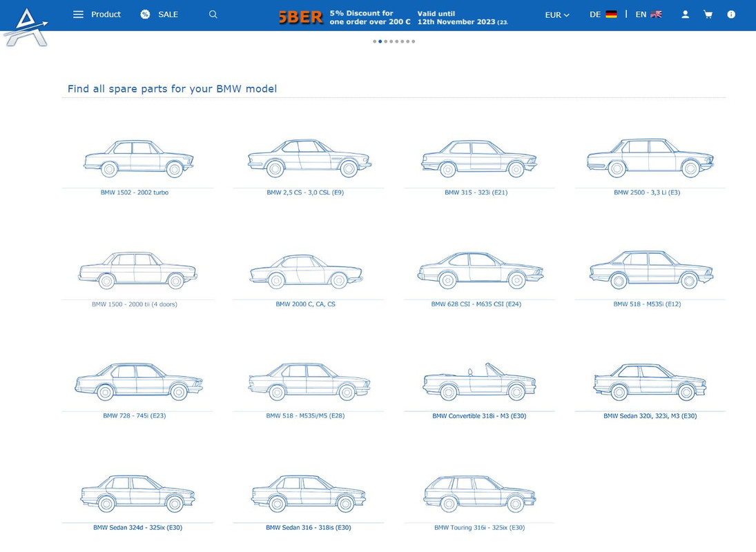
Task: Click the BMW 1502 - 2002 turbo car drawing
Action: [138, 158]
